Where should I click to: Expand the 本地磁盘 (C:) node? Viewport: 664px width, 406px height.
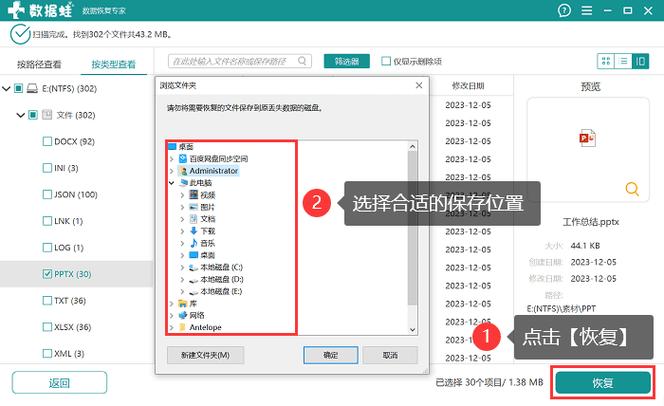[182, 268]
